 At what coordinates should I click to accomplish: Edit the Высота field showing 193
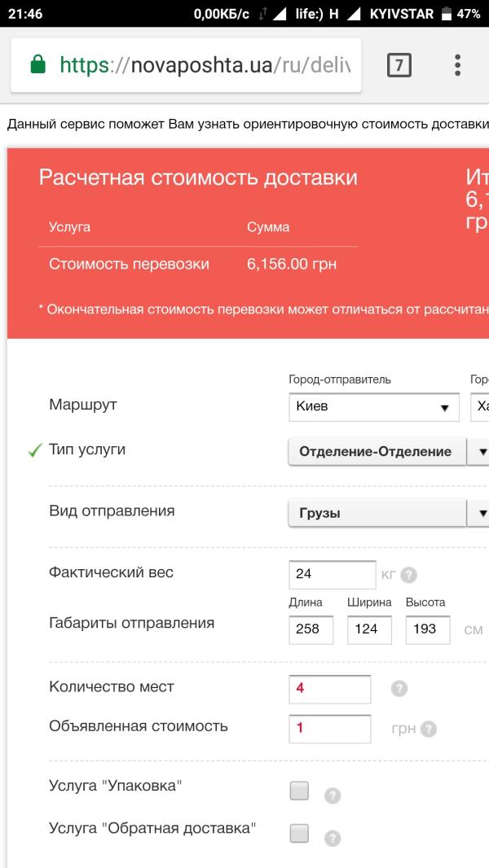(x=428, y=630)
